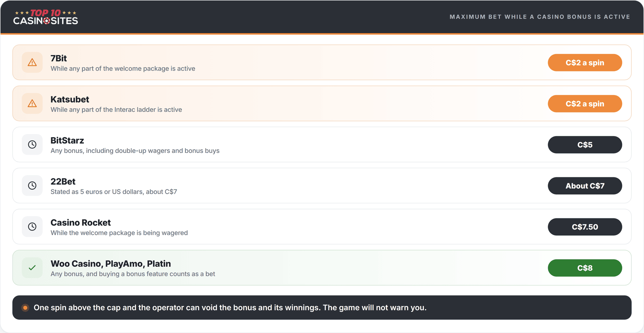Select the 22Bet About C$7 badge
The height and width of the screenshot is (333, 644).
585,186
